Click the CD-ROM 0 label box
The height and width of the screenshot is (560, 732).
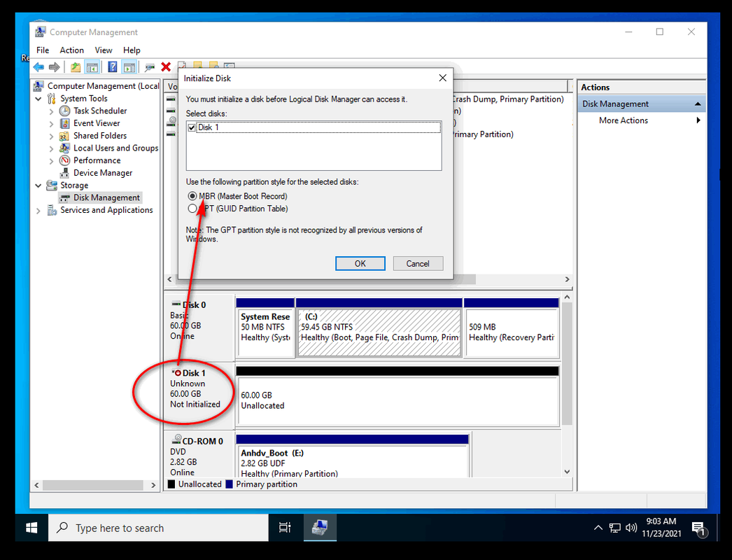pos(199,454)
